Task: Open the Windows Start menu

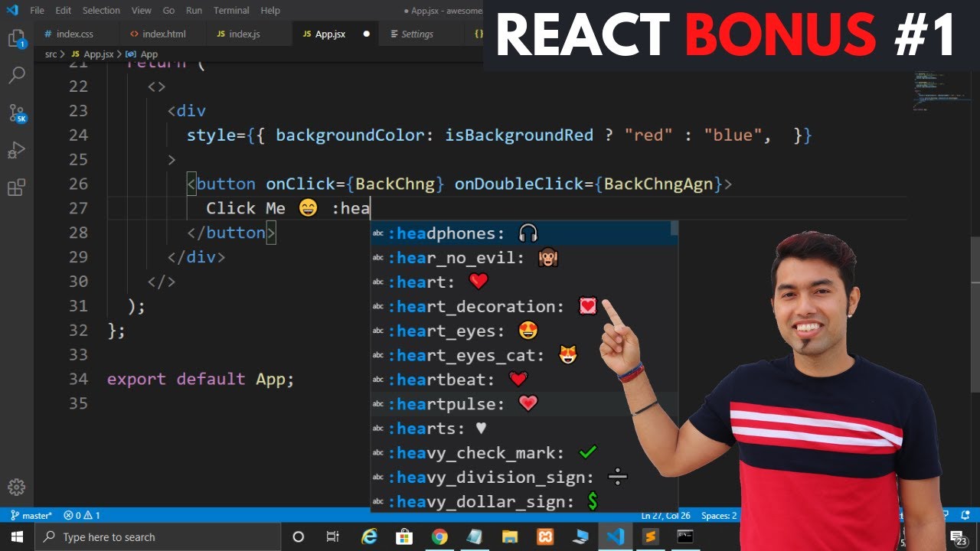Action: pyautogui.click(x=17, y=536)
